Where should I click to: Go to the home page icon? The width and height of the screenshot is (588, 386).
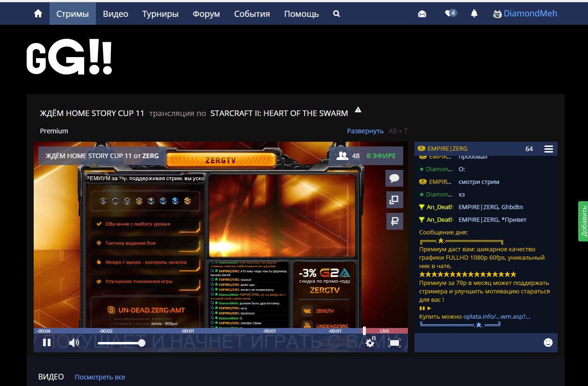tap(38, 14)
